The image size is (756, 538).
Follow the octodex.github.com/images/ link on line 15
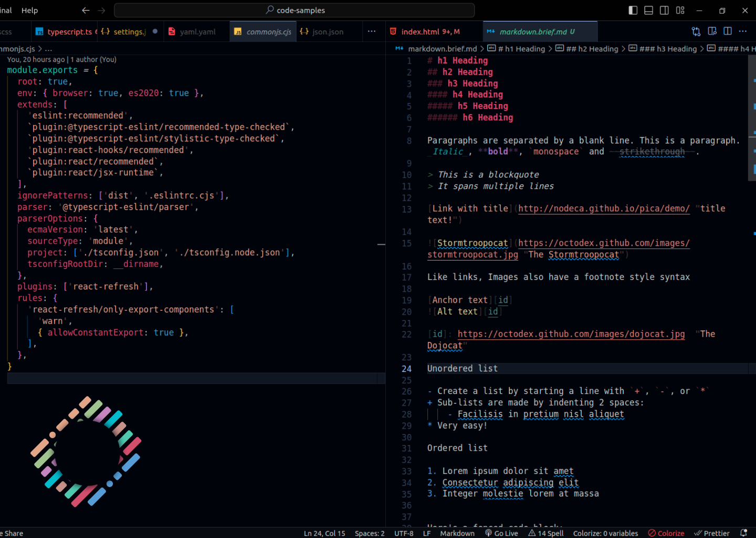[604, 243]
